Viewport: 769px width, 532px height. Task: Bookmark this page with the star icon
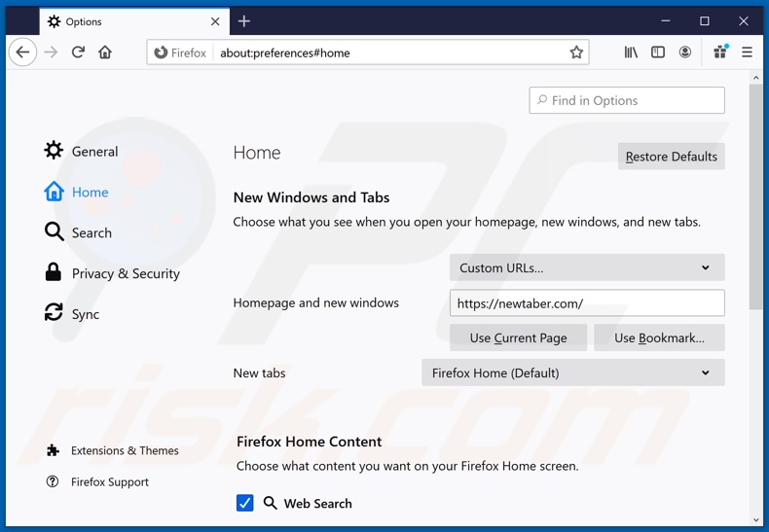576,53
